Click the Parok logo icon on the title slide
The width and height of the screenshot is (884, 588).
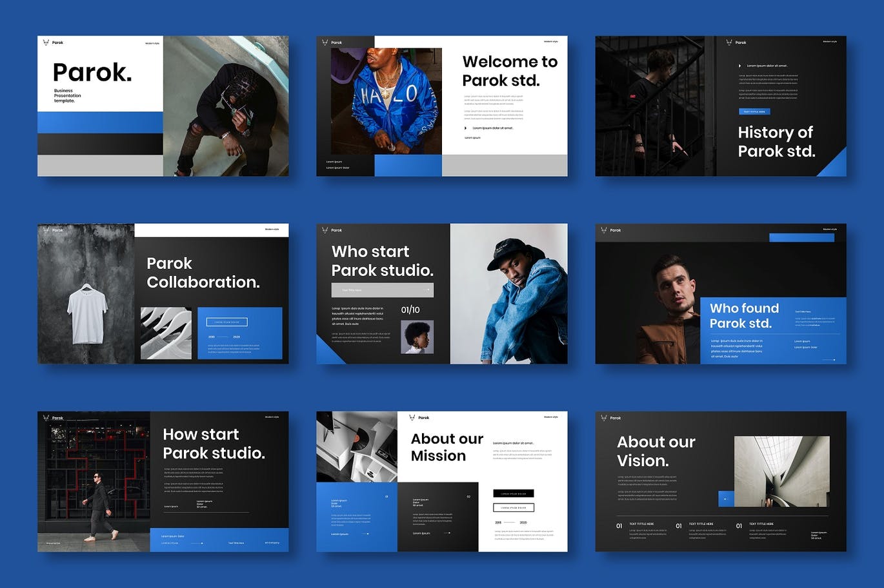click(x=46, y=43)
